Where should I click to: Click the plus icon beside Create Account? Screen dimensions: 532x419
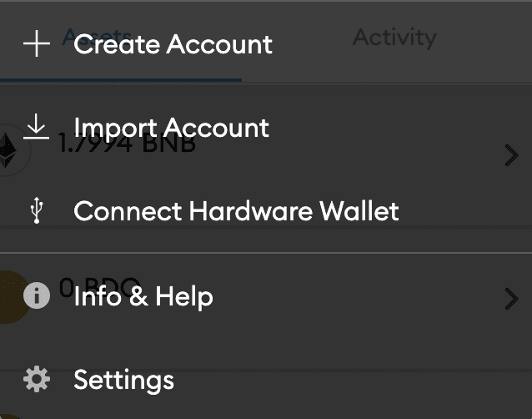coord(36,43)
